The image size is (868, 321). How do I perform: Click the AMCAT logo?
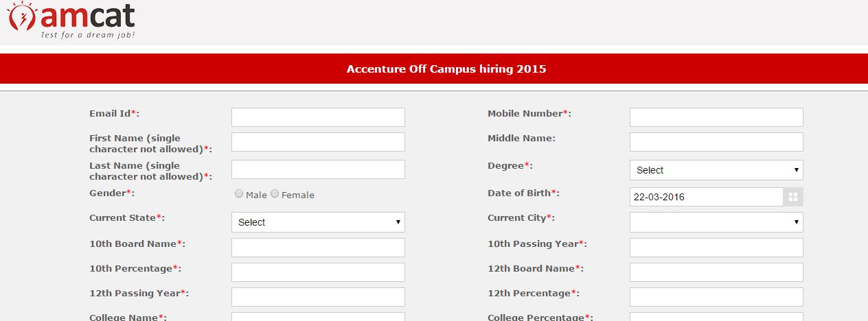pyautogui.click(x=71, y=21)
